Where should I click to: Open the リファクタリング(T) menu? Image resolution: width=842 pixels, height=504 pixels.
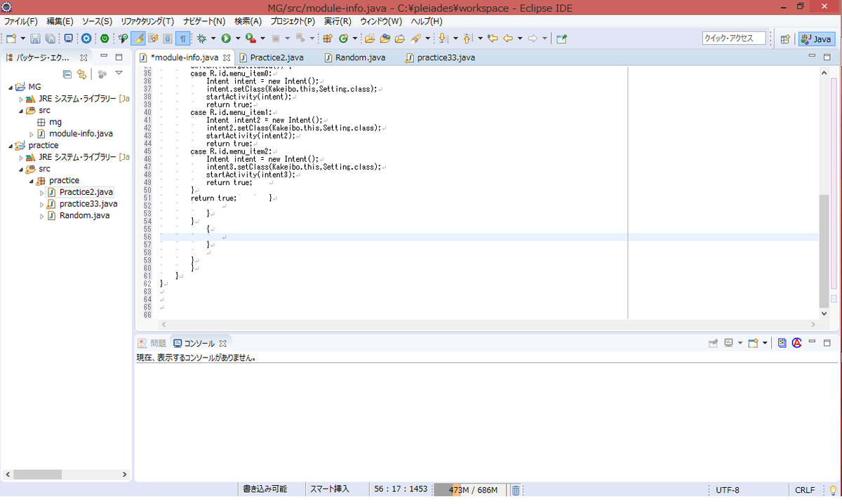coord(147,21)
